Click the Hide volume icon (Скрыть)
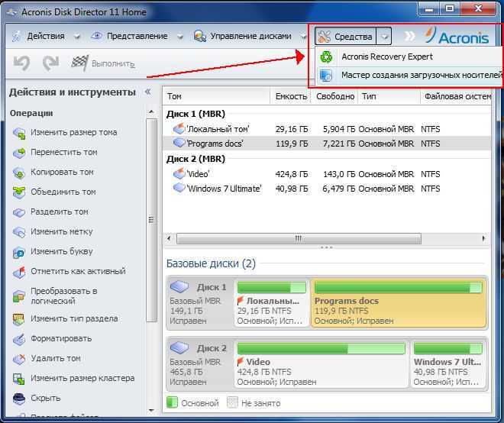504x423 pixels. [19, 399]
